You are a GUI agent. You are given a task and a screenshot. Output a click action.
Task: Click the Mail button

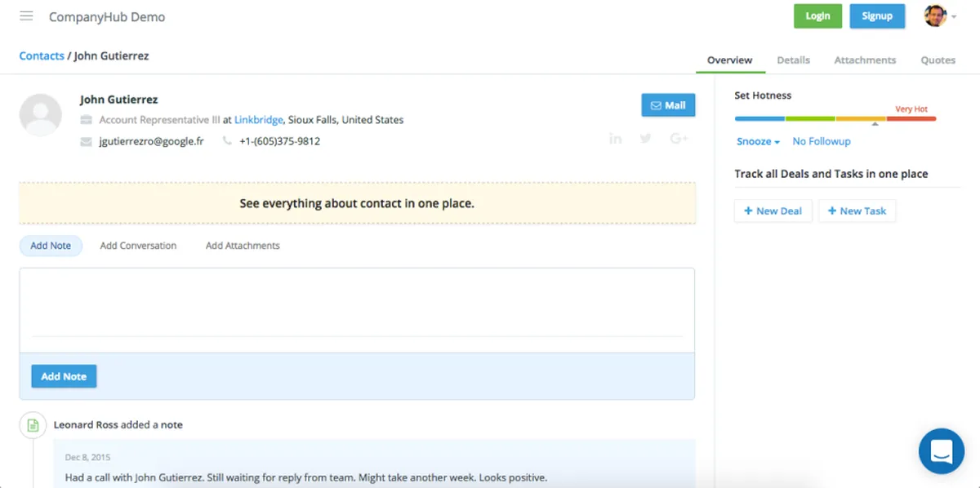(x=668, y=105)
